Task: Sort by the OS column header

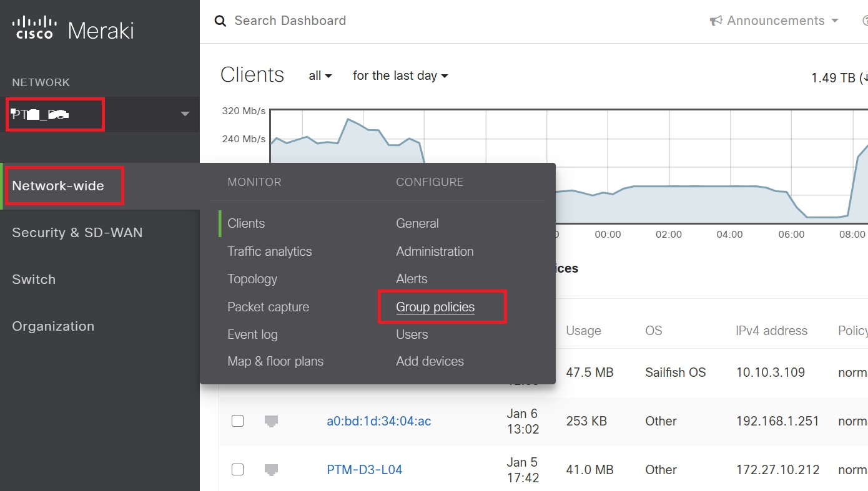Action: [x=654, y=331]
